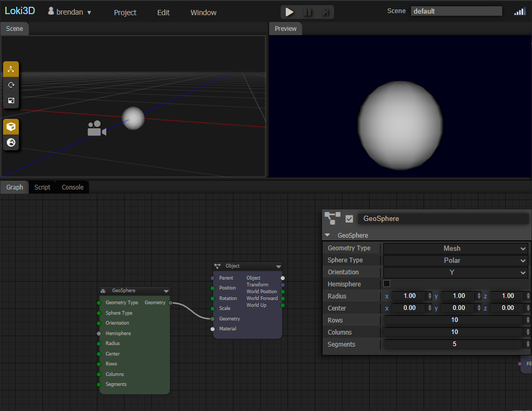Open the Window menu

pyautogui.click(x=203, y=12)
